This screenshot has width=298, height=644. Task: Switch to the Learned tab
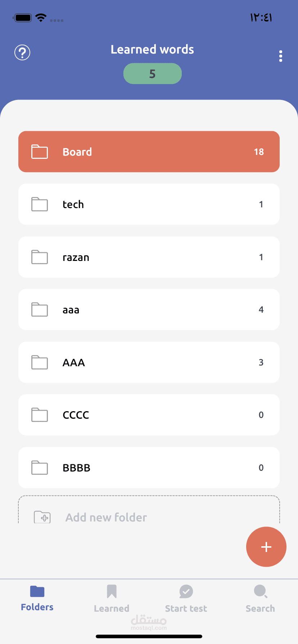tap(112, 599)
